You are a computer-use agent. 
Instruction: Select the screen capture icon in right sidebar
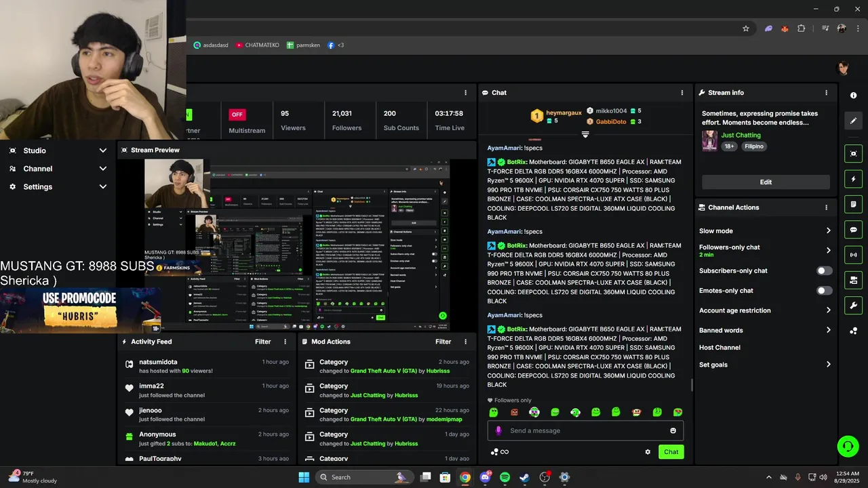click(x=854, y=154)
